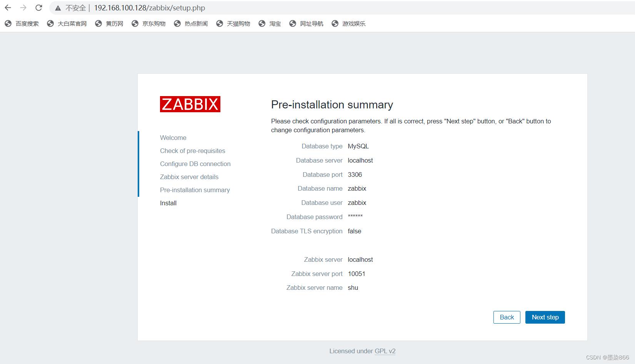Click the Zabbix server localhost value
The width and height of the screenshot is (635, 364).
(360, 259)
